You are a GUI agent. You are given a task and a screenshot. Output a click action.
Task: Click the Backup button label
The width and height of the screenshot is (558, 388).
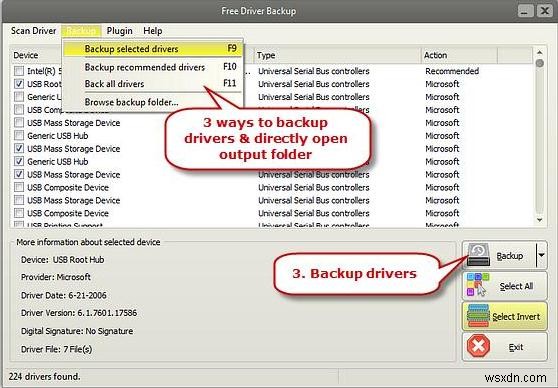click(x=510, y=256)
